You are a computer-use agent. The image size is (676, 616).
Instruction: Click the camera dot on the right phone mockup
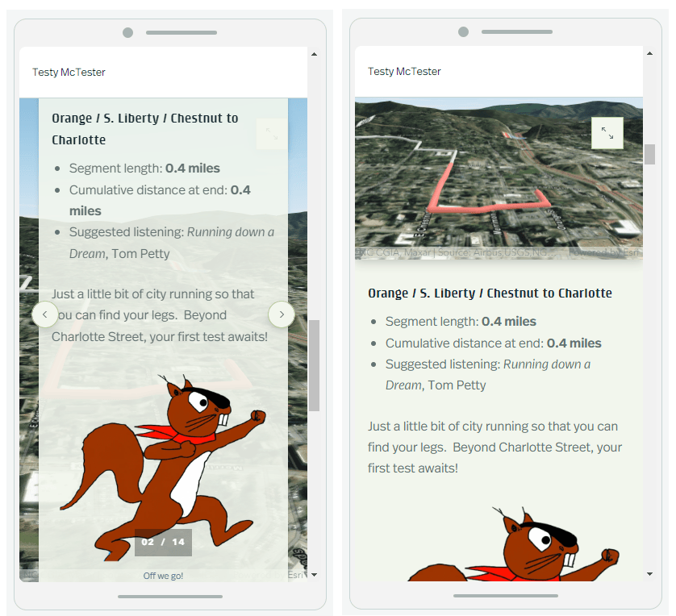(463, 32)
